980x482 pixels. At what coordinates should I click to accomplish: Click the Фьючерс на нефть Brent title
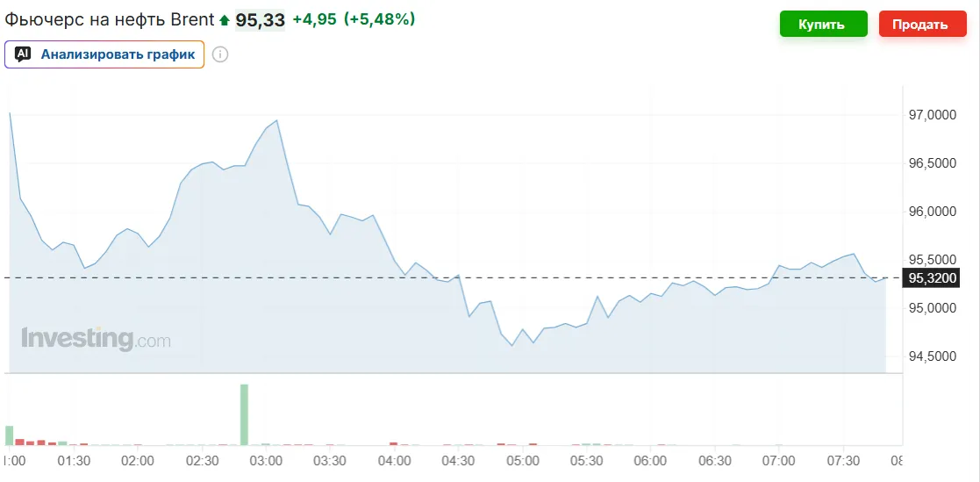point(110,19)
